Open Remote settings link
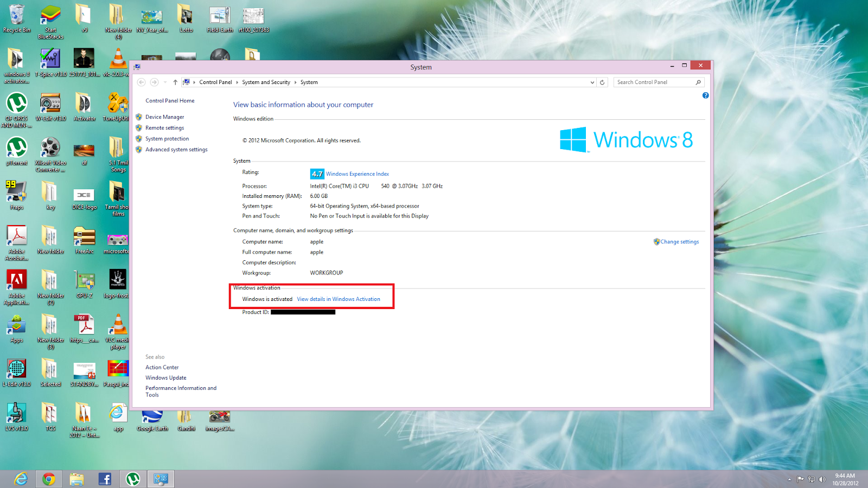The height and width of the screenshot is (488, 868). [x=164, y=128]
